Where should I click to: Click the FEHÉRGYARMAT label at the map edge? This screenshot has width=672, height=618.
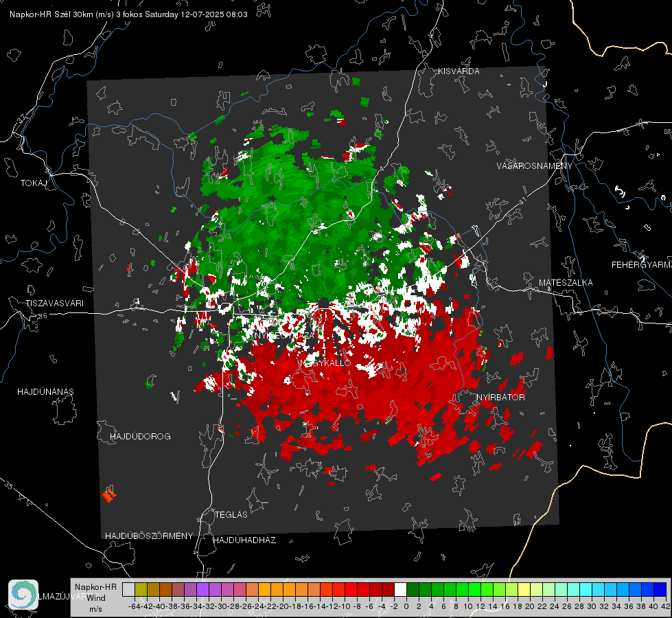(642, 265)
